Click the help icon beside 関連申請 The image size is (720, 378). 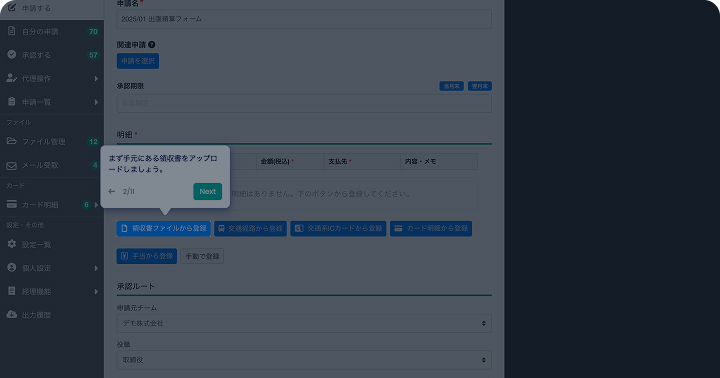[152, 45]
